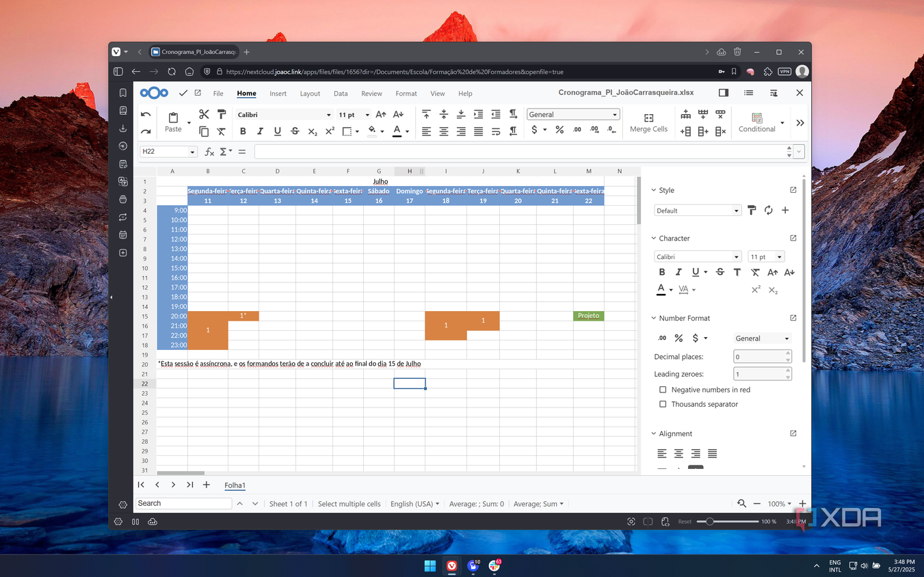Switch to the Layout tab
This screenshot has height=577, width=924.
pyautogui.click(x=310, y=94)
